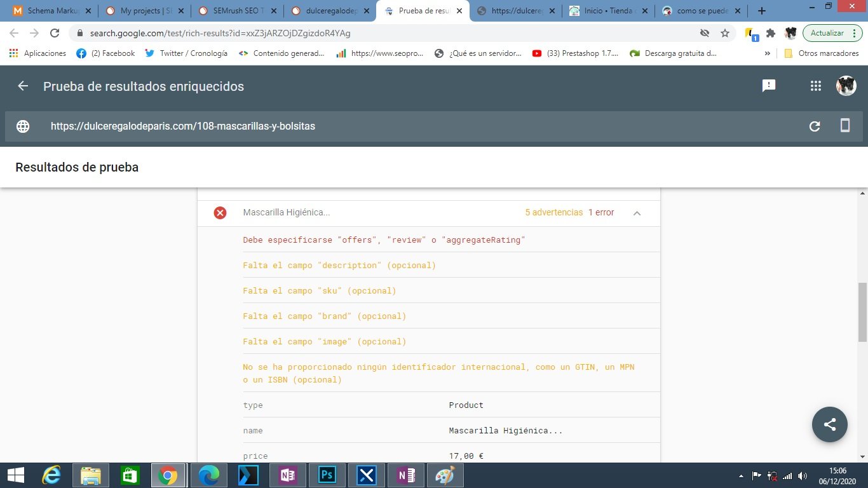868x488 pixels.
Task: Open the feedback icon in the header
Action: 769,86
